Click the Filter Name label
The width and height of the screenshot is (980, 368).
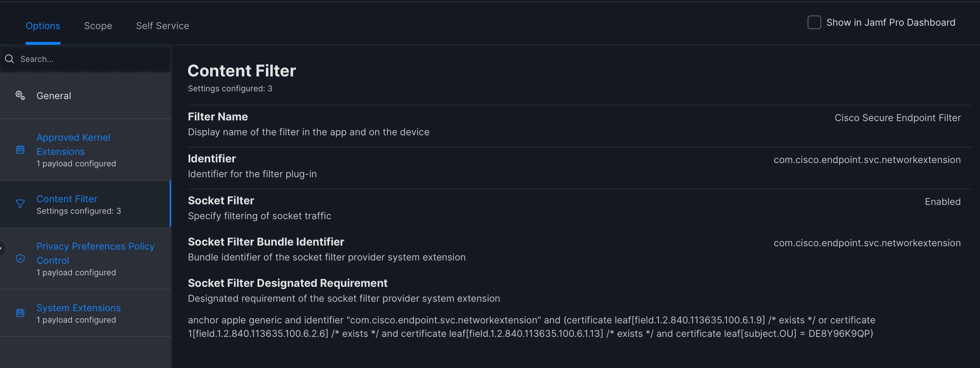coord(218,117)
